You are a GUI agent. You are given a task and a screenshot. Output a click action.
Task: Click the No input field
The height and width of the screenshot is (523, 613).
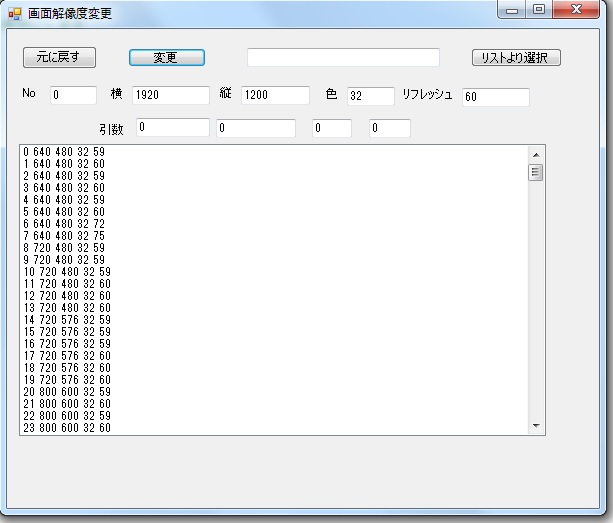tap(73, 96)
